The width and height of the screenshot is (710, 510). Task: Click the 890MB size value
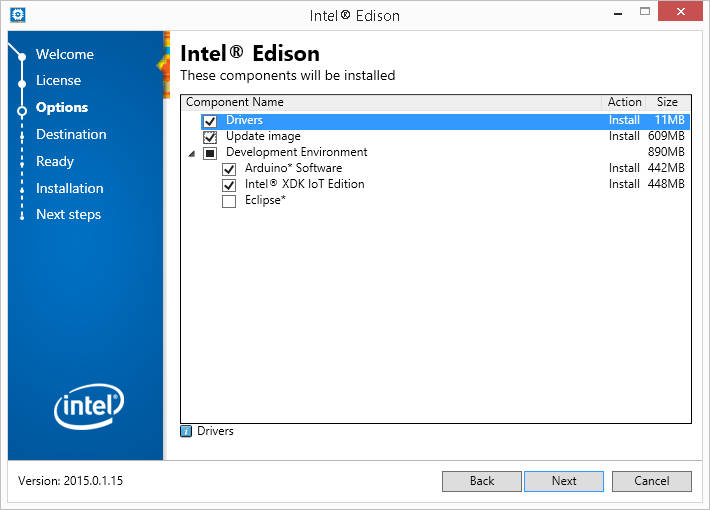click(x=666, y=152)
